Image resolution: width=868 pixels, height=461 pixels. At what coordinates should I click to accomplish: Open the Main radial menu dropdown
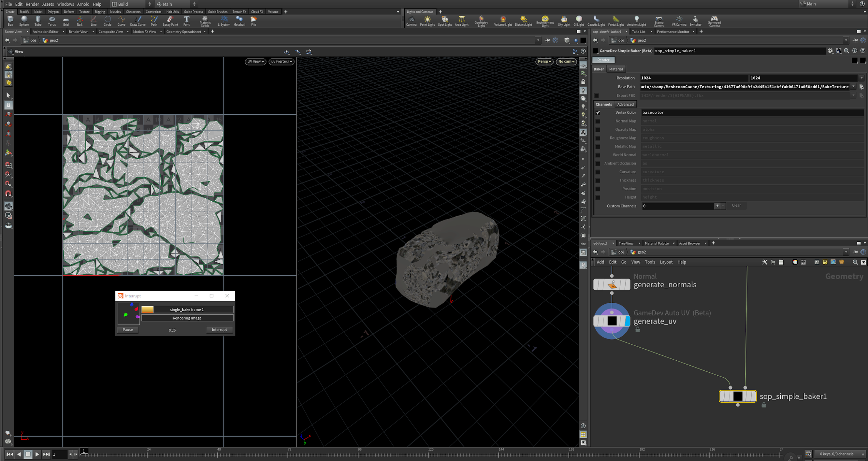pos(176,4)
